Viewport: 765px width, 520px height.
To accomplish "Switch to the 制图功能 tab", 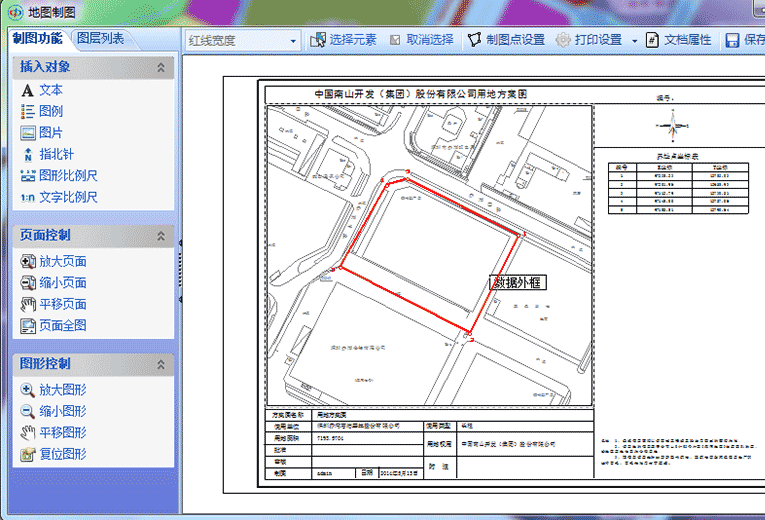I will (x=38, y=39).
